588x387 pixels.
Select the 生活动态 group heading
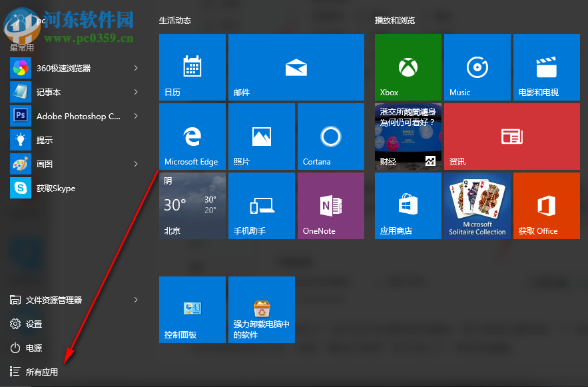coord(175,21)
